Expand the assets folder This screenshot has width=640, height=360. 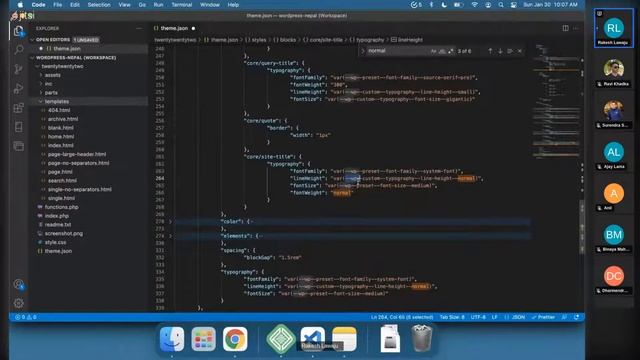click(41, 75)
